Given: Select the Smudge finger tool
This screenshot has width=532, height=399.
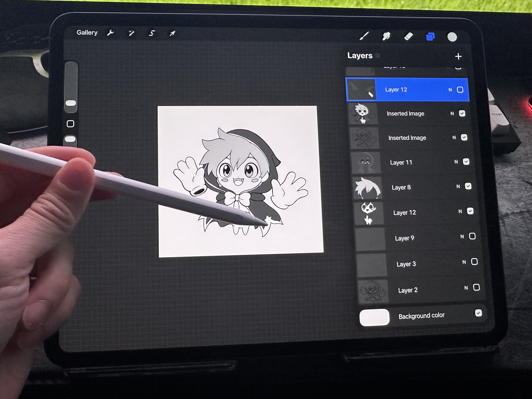Looking at the screenshot, I should [386, 36].
